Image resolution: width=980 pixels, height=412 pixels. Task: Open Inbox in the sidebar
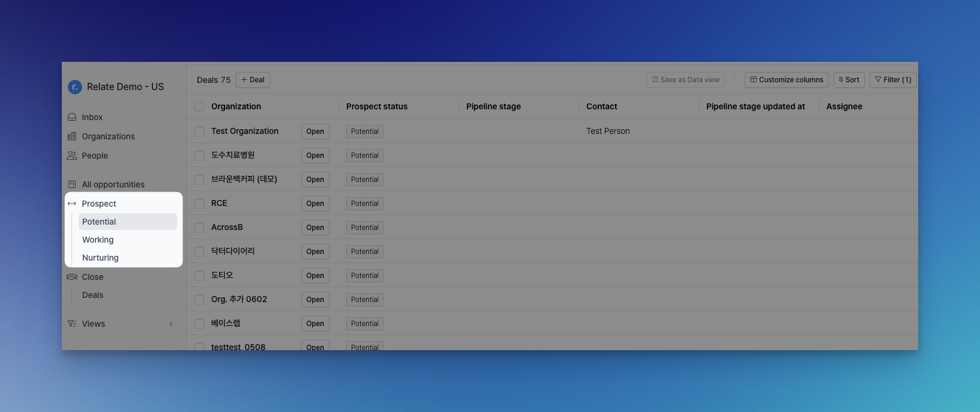[x=92, y=117]
